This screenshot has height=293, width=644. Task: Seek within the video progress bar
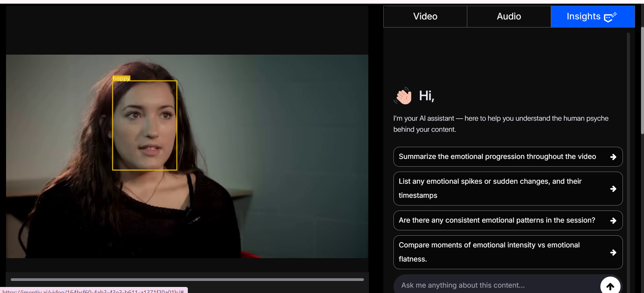187,279
